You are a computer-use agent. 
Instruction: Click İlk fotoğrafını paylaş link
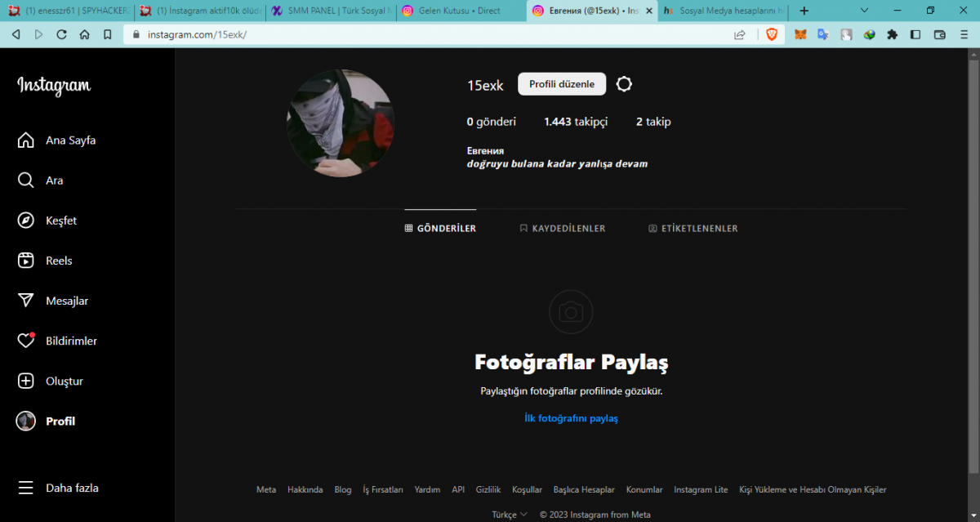(x=571, y=418)
